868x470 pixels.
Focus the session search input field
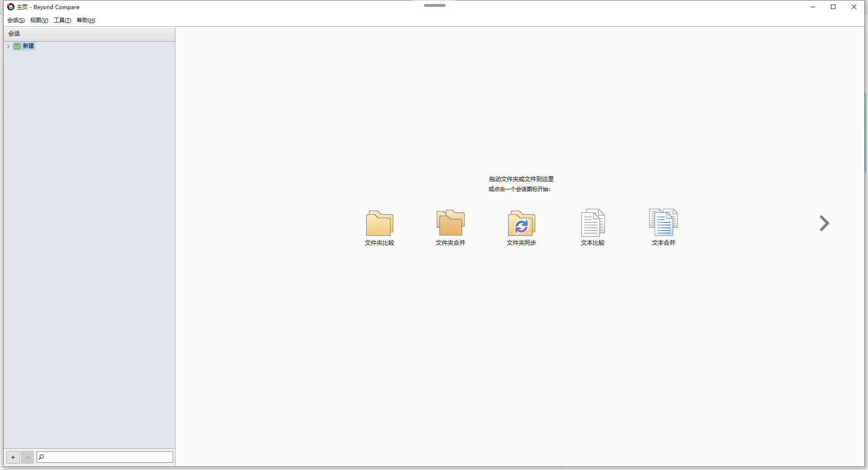[105, 457]
